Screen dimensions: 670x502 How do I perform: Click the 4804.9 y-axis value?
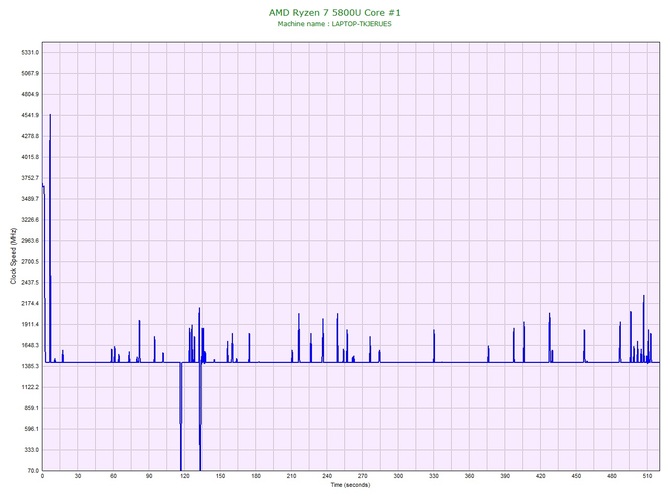pyautogui.click(x=30, y=94)
